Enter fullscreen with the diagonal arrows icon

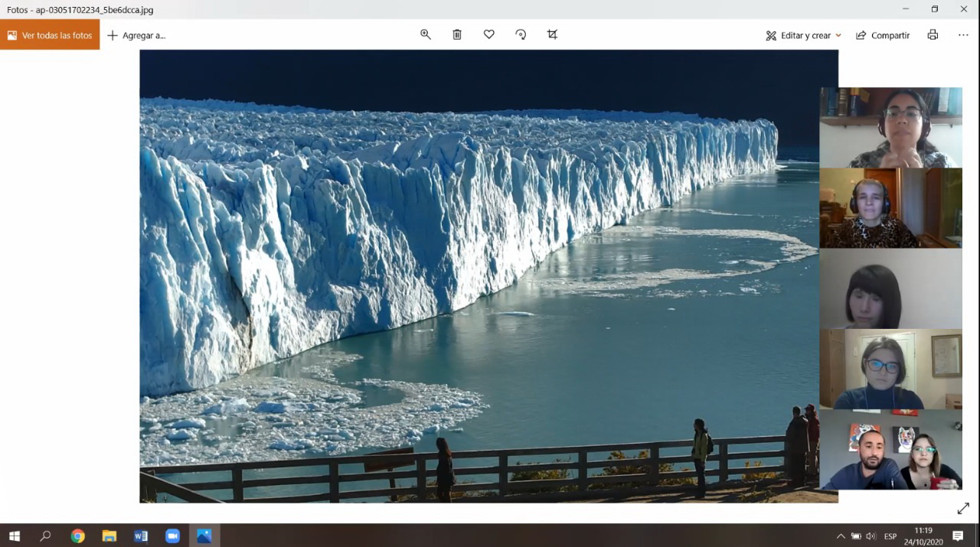963,509
